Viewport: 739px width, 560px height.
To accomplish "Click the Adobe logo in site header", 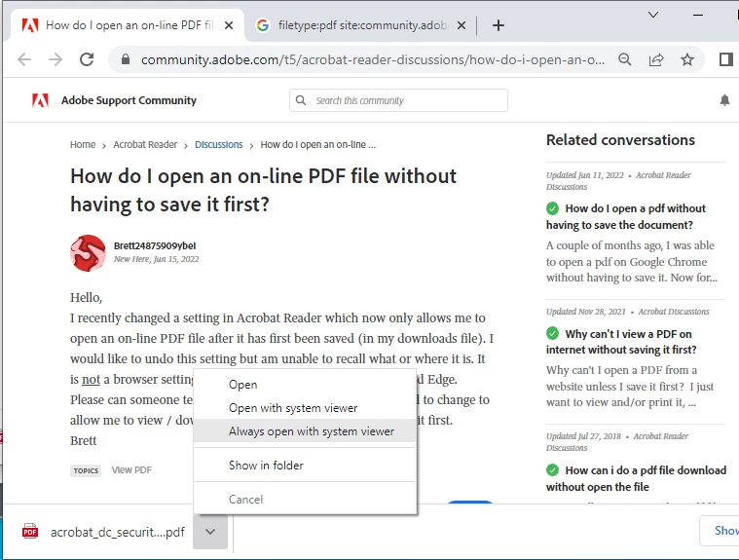I will point(41,100).
